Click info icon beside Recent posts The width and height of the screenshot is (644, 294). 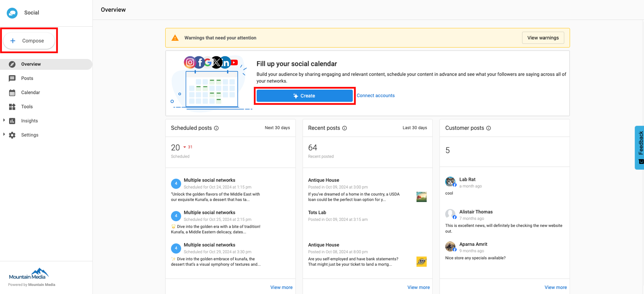click(x=344, y=128)
